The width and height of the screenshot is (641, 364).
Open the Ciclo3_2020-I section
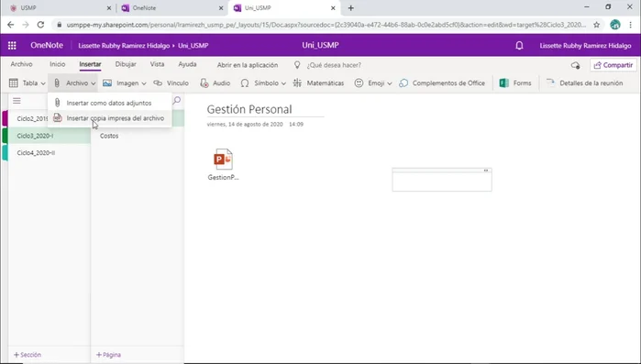(49, 136)
